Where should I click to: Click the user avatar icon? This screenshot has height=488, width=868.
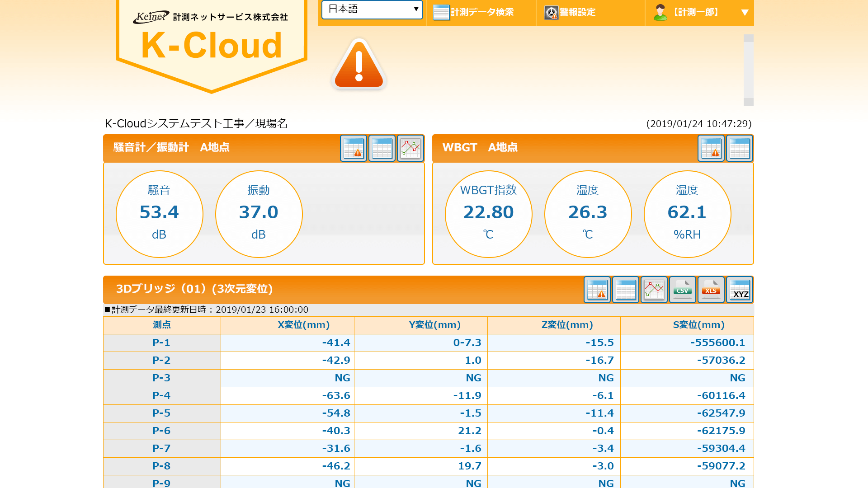[x=660, y=12]
